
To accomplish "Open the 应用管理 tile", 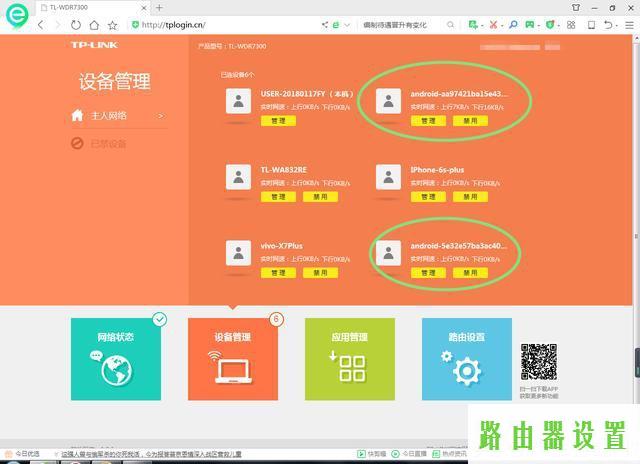I will point(350,359).
